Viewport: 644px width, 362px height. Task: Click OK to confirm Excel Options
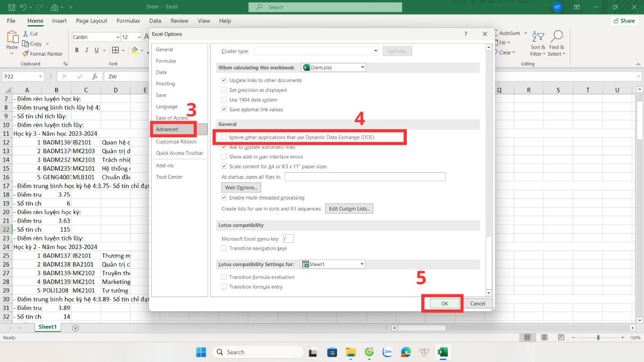click(444, 304)
